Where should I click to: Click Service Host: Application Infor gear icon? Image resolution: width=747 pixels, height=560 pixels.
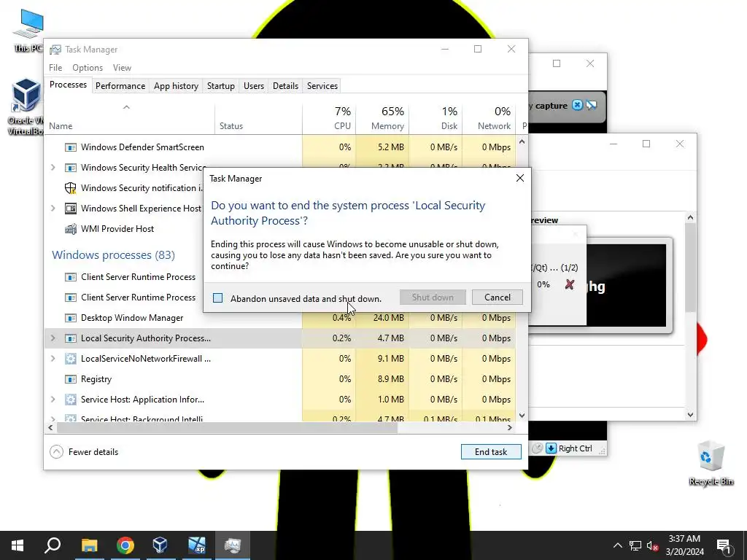(x=71, y=400)
